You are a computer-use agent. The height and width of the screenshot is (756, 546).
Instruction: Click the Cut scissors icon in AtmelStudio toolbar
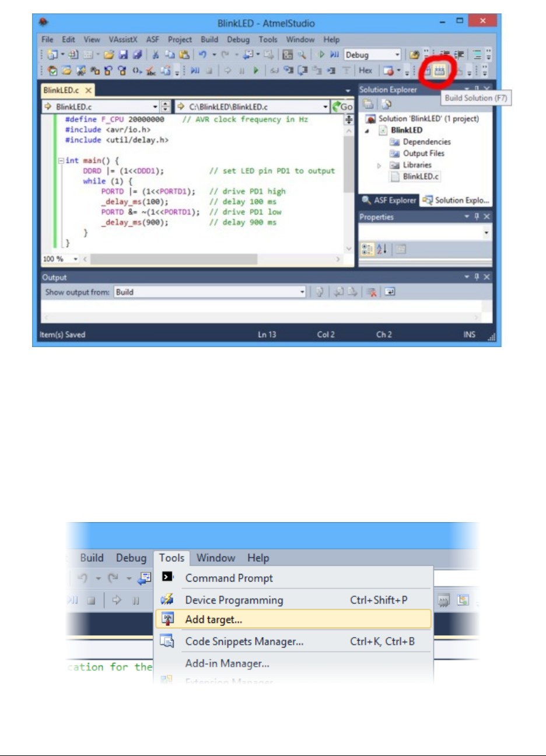[155, 55]
